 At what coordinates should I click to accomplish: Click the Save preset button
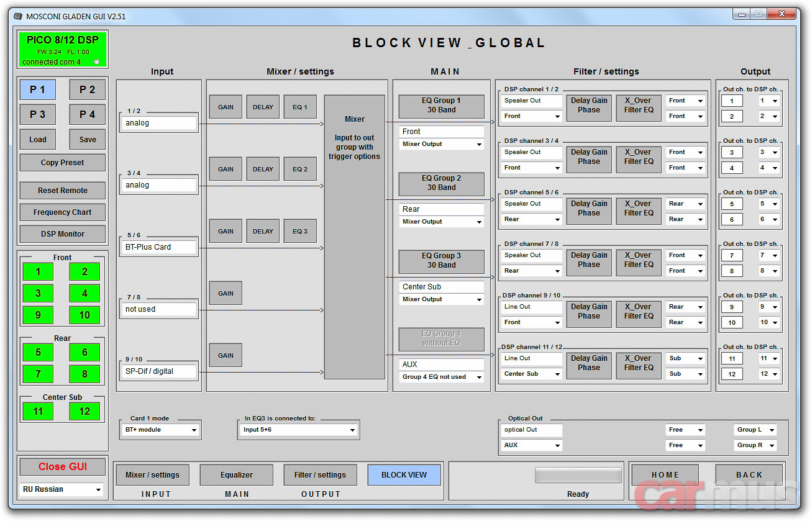pos(87,140)
